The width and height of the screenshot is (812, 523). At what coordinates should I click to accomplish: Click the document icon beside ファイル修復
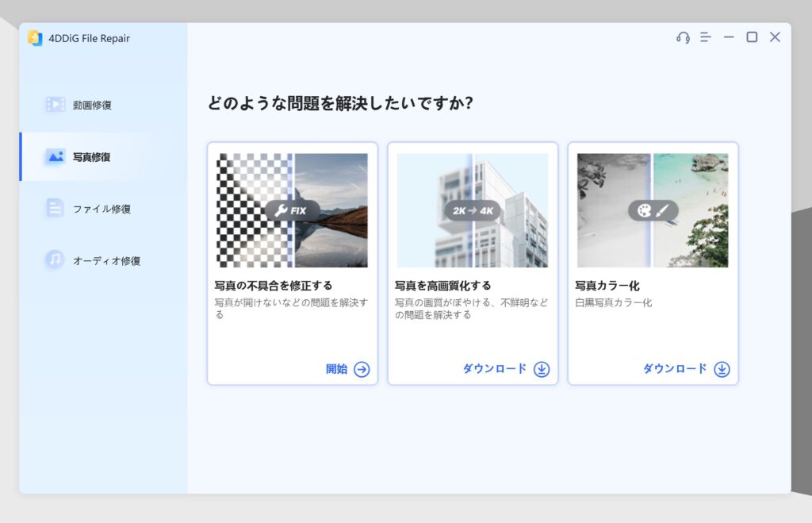point(55,209)
